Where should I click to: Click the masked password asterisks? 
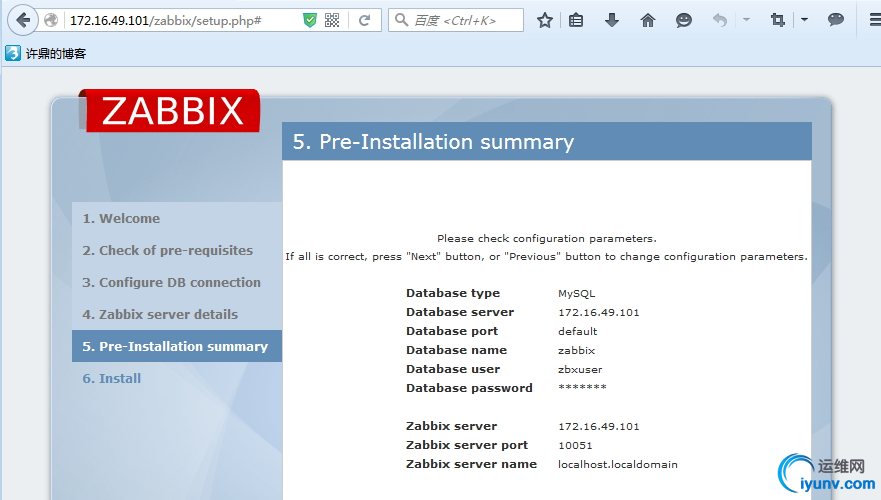coord(582,387)
